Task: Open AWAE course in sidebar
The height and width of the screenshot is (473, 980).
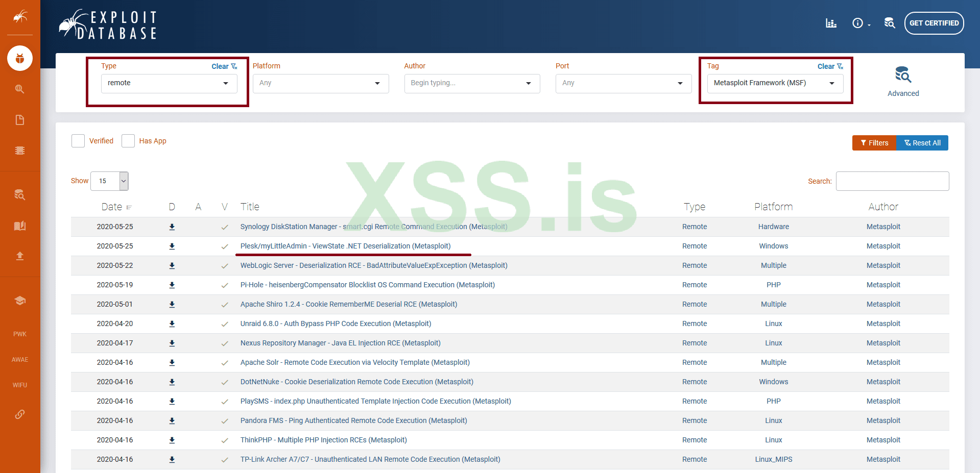Action: (x=20, y=360)
